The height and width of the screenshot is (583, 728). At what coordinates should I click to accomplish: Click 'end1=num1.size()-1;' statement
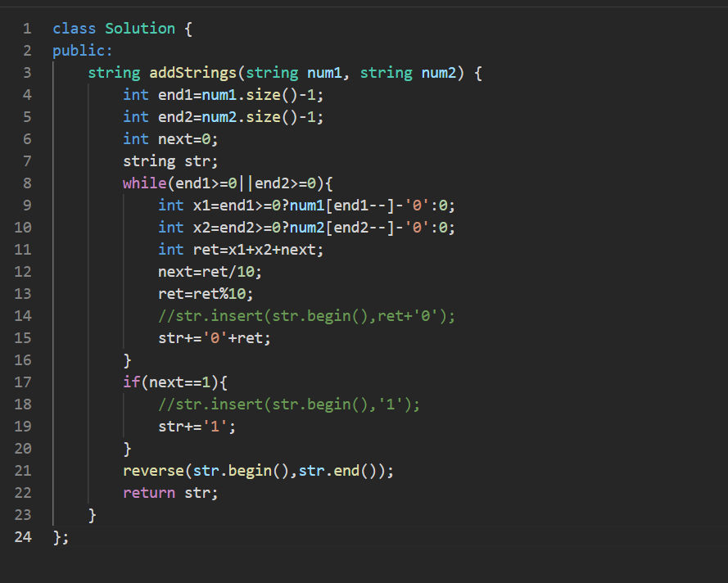pos(241,95)
